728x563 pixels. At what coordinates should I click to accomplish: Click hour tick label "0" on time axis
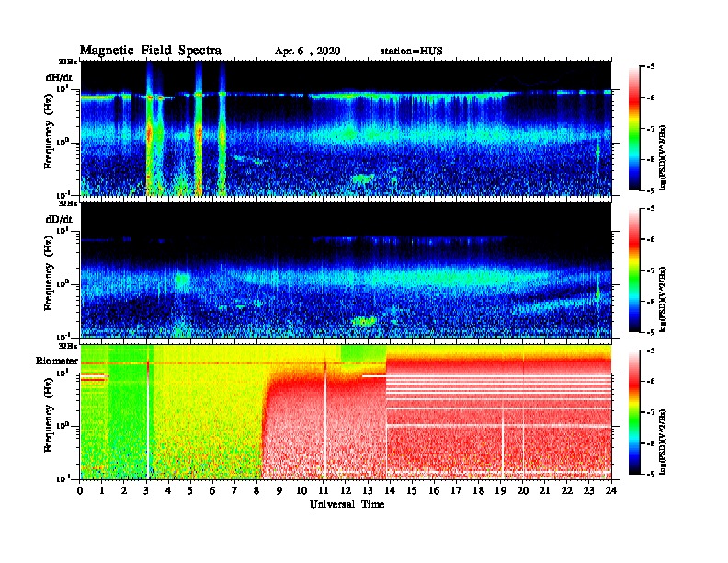click(x=80, y=490)
